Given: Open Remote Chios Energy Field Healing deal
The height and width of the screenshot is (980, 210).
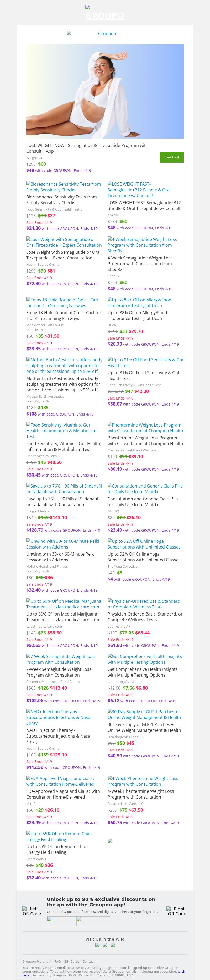Looking at the screenshot, I should tap(59, 836).
